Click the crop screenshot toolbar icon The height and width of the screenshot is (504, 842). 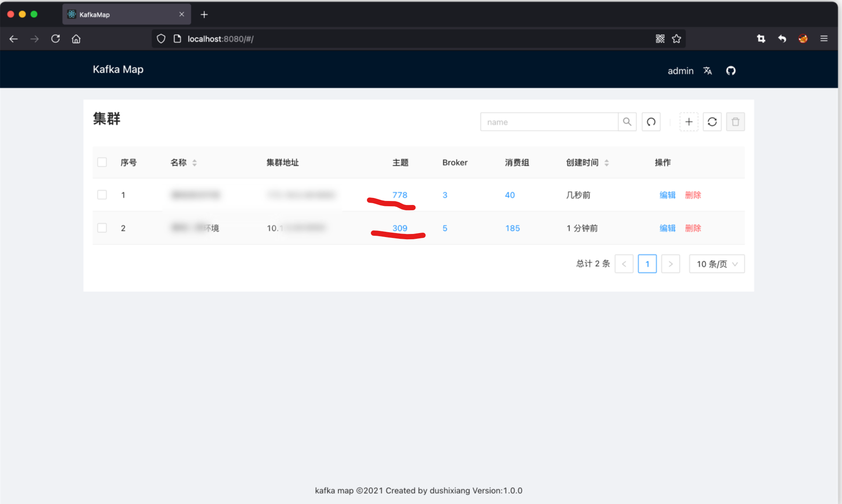pyautogui.click(x=761, y=39)
